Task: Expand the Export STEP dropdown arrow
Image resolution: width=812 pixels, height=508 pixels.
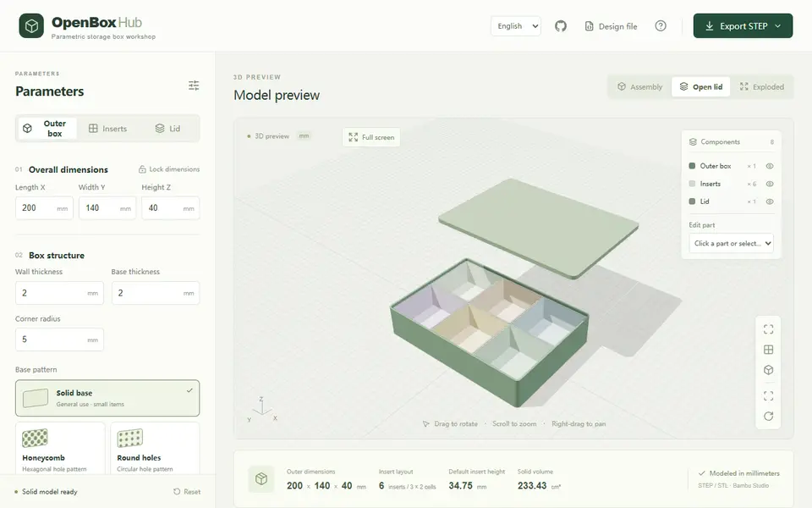Action: point(778,26)
